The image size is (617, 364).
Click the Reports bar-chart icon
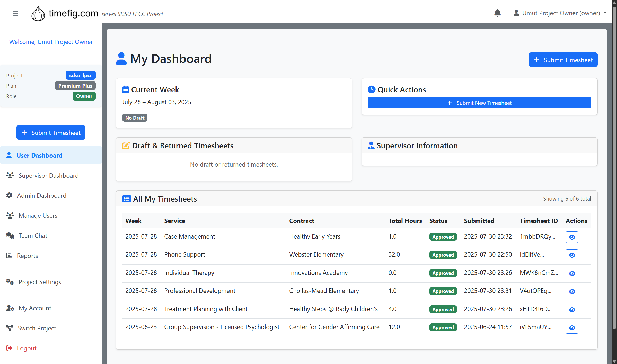[x=10, y=256]
